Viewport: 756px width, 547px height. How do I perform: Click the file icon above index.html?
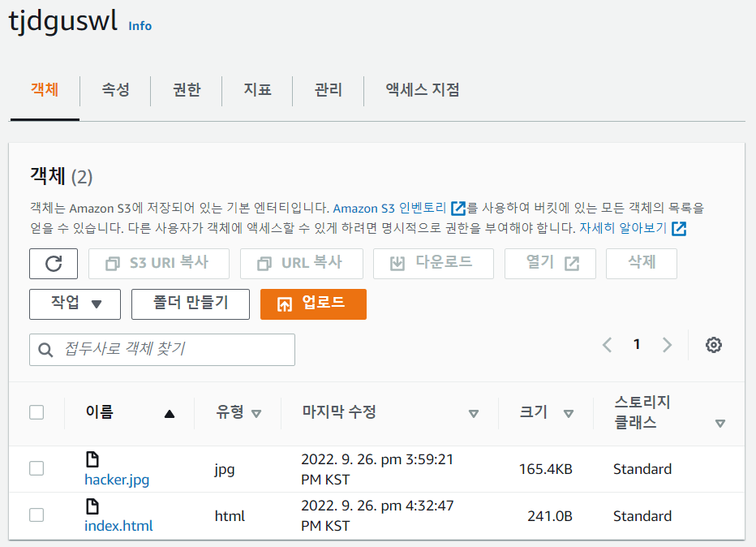92,506
